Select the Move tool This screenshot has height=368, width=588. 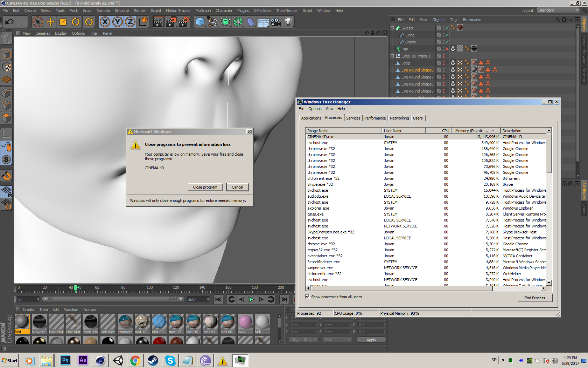pyautogui.click(x=50, y=22)
